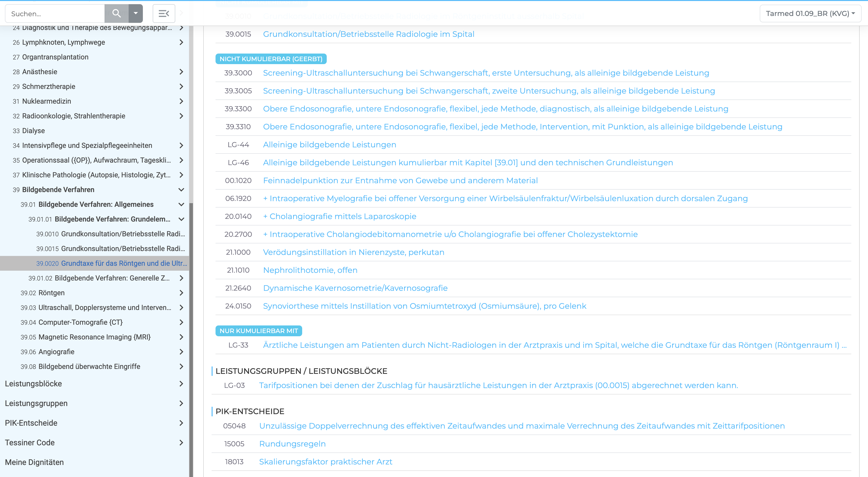Open Cholangiografie mittels Laparoskopie link

(x=340, y=216)
